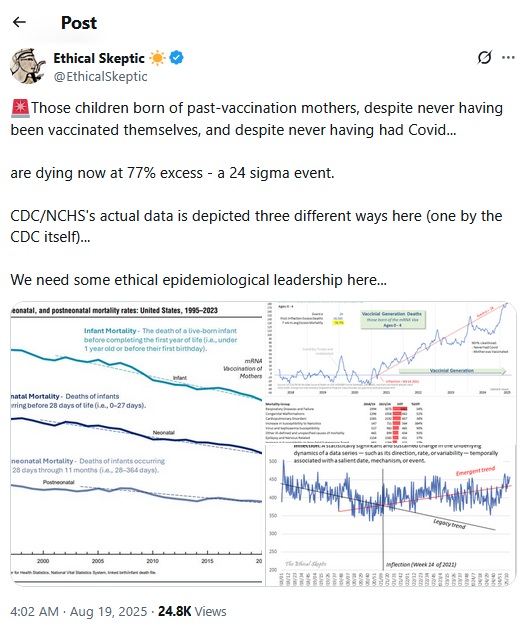Click the 4:02 AM Aug 19, 2025 timestamp

coord(79,612)
